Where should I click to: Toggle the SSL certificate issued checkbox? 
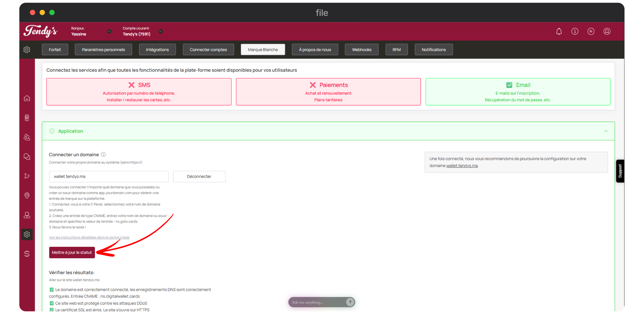coord(52,310)
